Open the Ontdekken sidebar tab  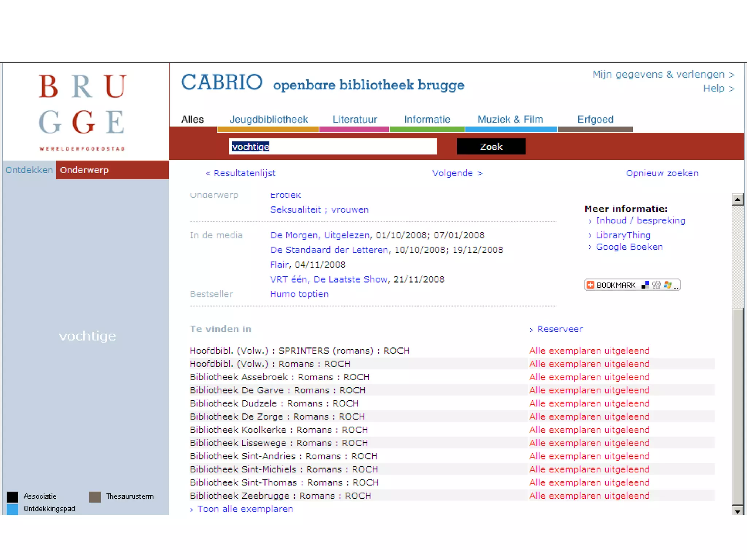[x=29, y=170]
